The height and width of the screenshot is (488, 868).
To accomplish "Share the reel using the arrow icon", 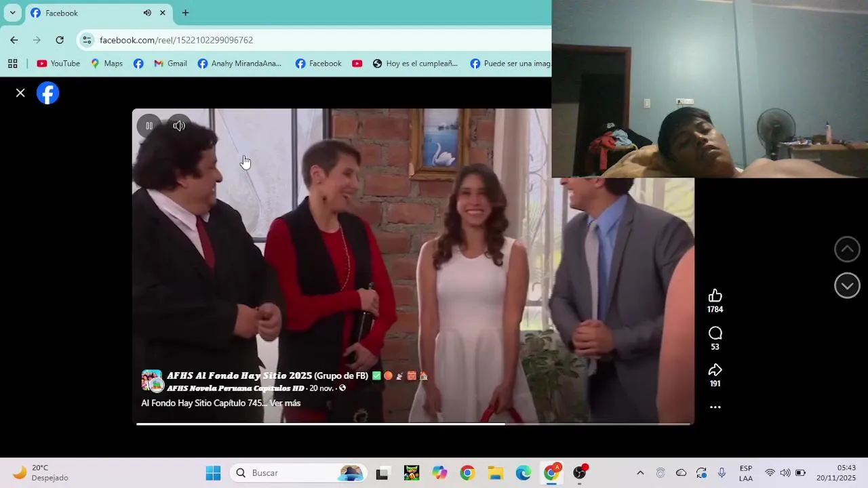I will tap(715, 370).
